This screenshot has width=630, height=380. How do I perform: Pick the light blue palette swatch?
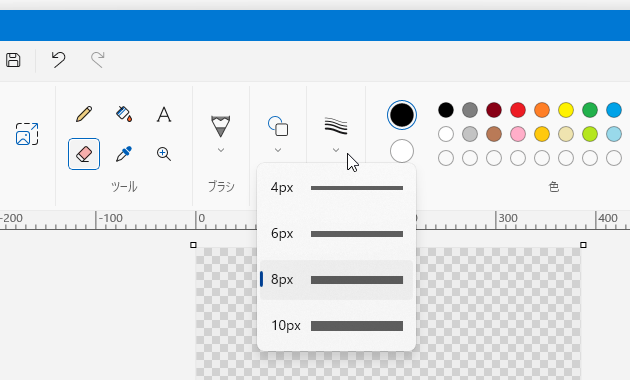[614, 134]
